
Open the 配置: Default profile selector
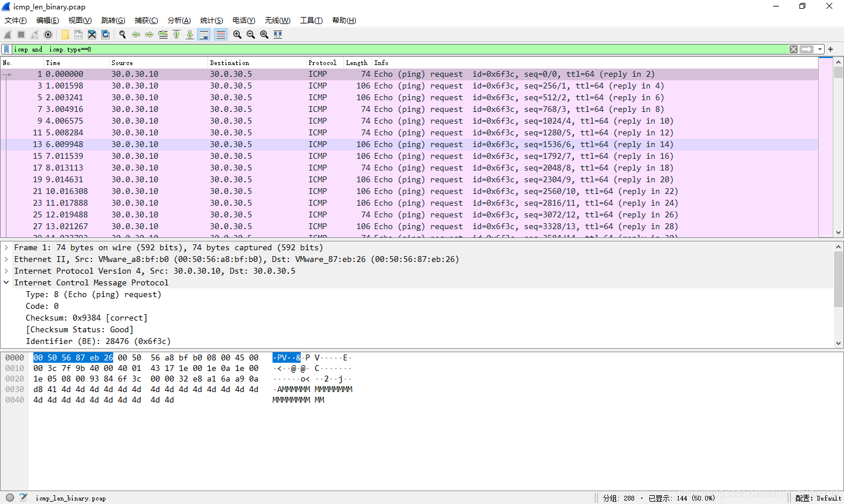(x=818, y=498)
